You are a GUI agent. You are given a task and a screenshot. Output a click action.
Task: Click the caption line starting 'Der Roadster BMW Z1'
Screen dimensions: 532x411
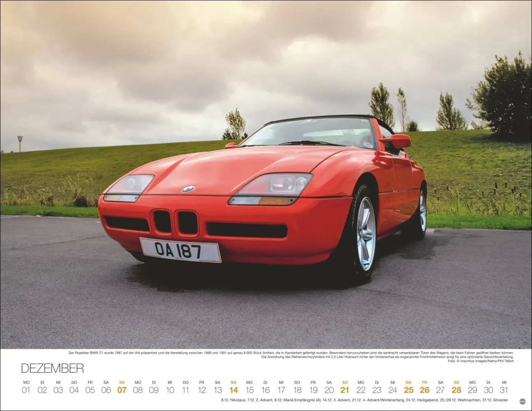coord(291,353)
